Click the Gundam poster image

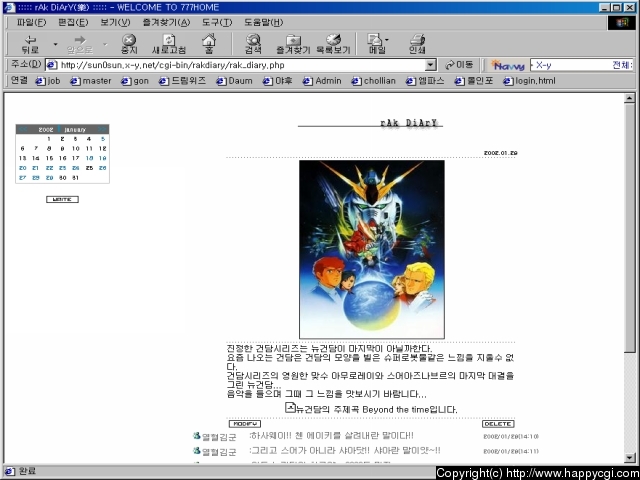(x=372, y=249)
